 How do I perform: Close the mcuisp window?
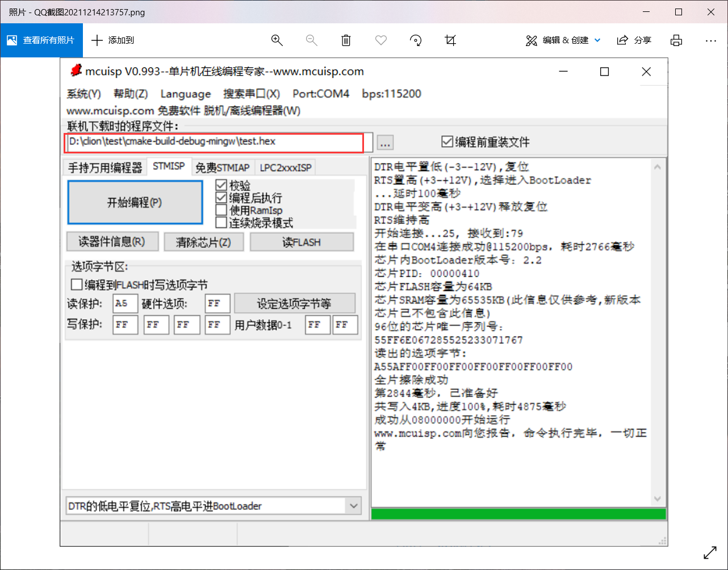coord(646,71)
